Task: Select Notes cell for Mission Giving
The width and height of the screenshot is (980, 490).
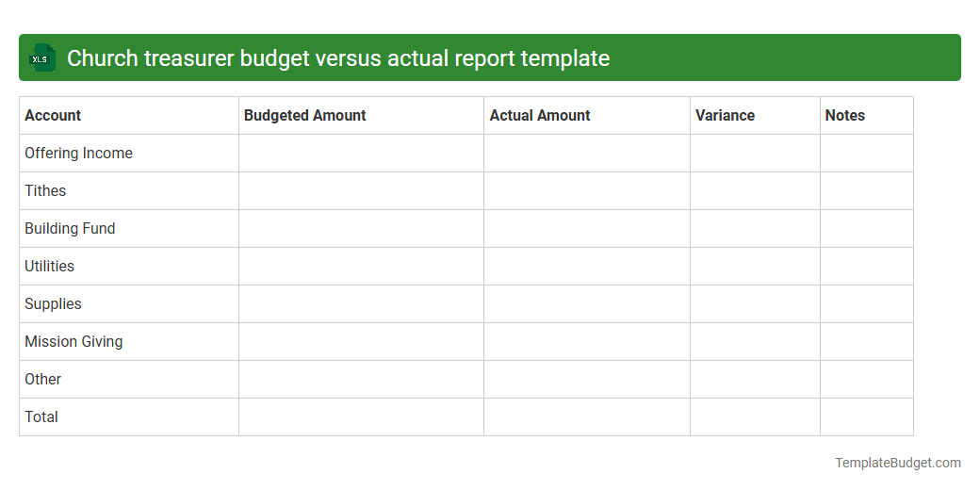Action: click(x=867, y=341)
